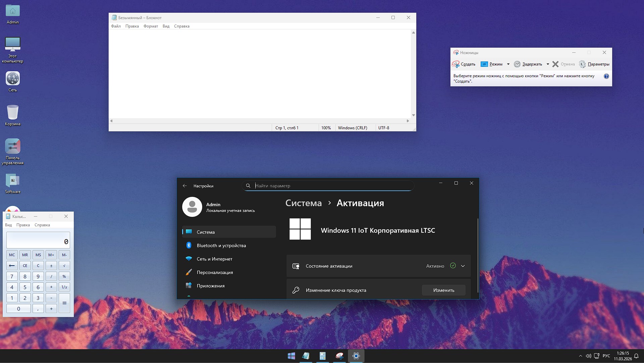Open the Задержать delay dropdown
Viewport: 644px width, 363px height.
(x=548, y=64)
